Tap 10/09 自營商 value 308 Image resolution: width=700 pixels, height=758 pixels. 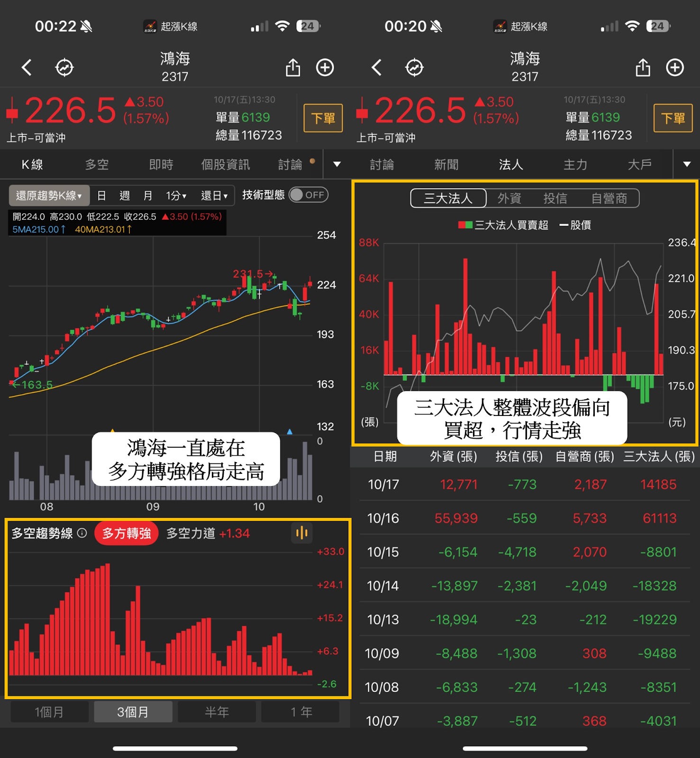click(594, 653)
